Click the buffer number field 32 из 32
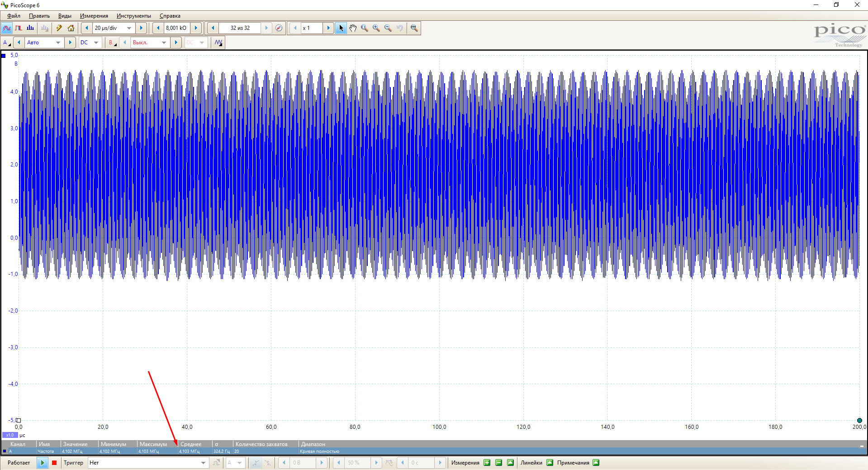Image resolution: width=868 pixels, height=470 pixels. (240, 28)
